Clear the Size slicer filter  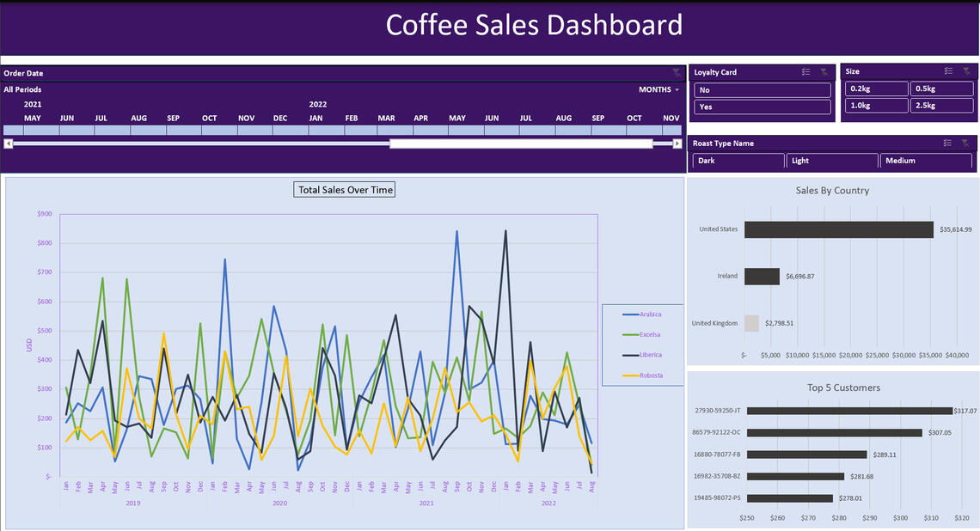(966, 71)
